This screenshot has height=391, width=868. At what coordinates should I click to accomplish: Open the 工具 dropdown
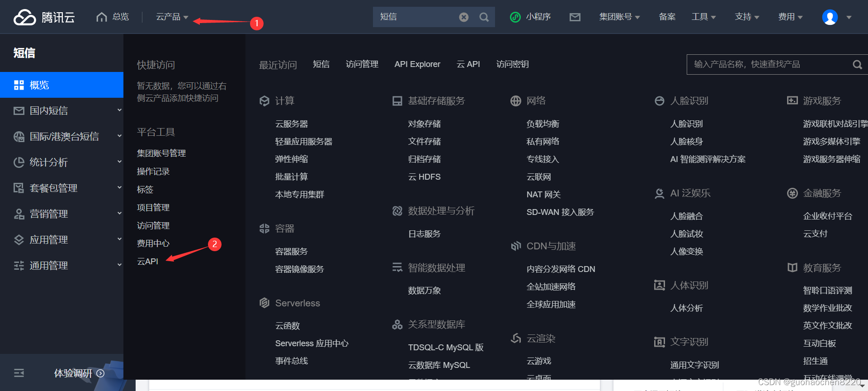pyautogui.click(x=703, y=17)
